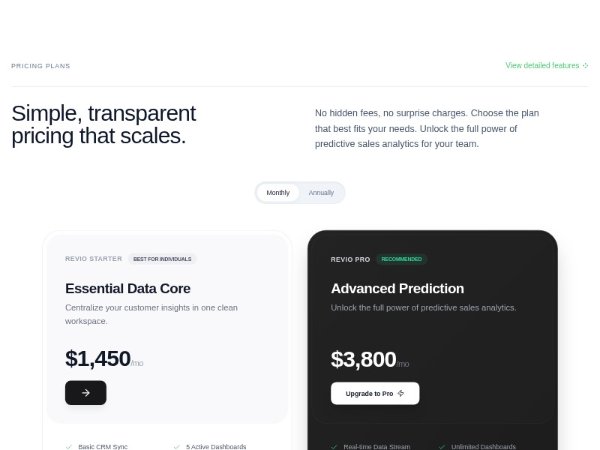Click the sparkle icon on Upgrade to Pro
Viewport: 600px width, 450px height.
coord(401,393)
